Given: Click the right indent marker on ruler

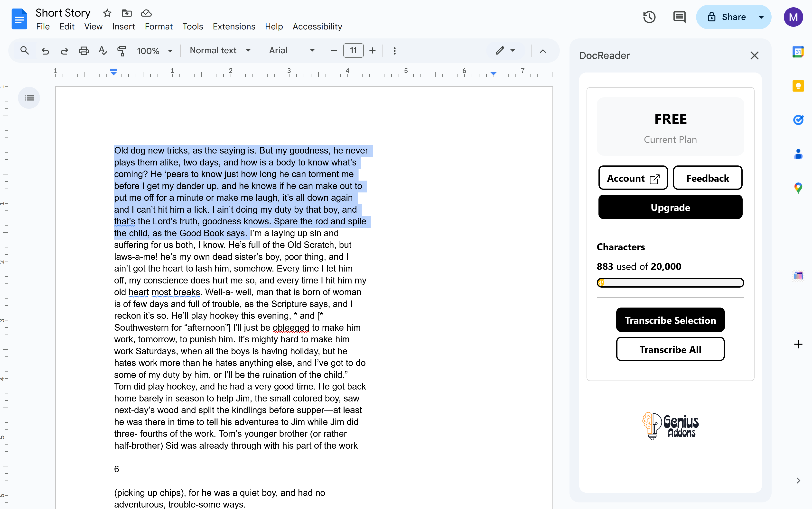Looking at the screenshot, I should (493, 73).
